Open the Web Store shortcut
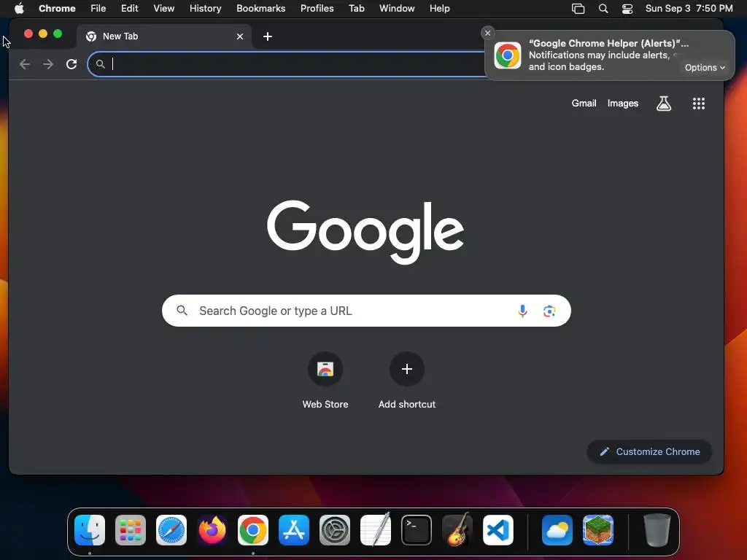Screen dimensions: 747x560 point(325,381)
